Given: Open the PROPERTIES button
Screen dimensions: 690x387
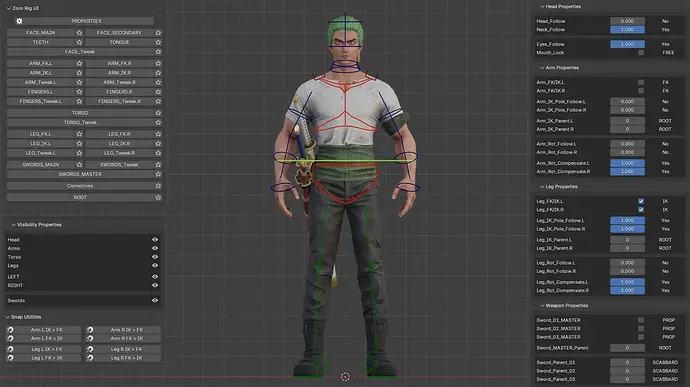Looking at the screenshot, I should [x=86, y=21].
